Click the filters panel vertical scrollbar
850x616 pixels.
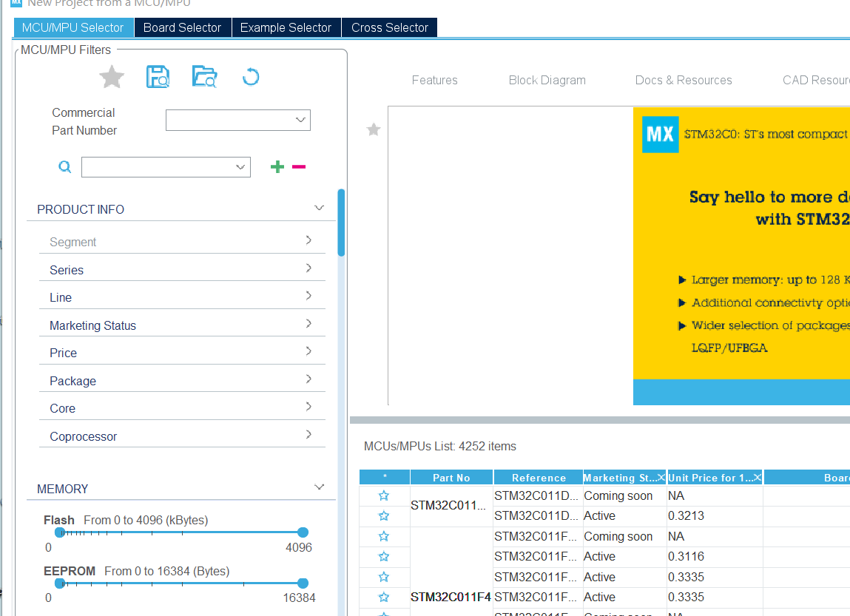pyautogui.click(x=341, y=222)
